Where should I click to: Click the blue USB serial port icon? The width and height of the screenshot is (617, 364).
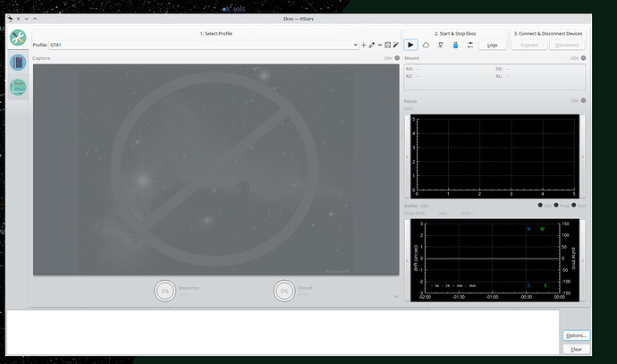coord(455,45)
